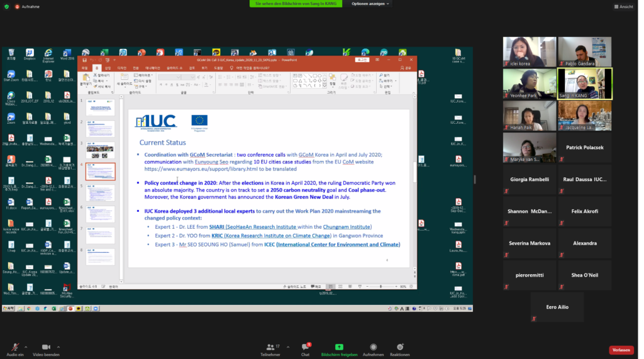The width and height of the screenshot is (644, 359).
Task: Open the Teilnehmer participants panel
Action: tap(270, 346)
